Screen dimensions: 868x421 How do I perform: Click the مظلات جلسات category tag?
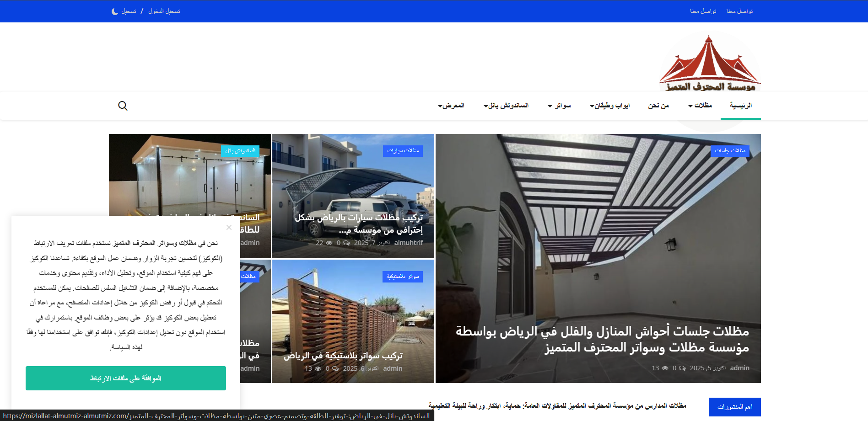pos(730,151)
